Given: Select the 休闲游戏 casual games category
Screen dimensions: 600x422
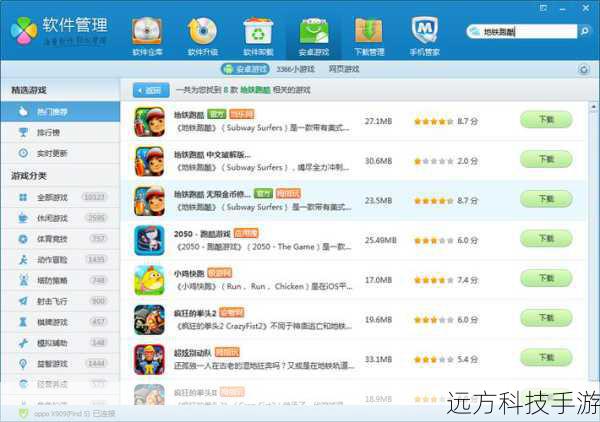Looking at the screenshot, I should [60, 218].
